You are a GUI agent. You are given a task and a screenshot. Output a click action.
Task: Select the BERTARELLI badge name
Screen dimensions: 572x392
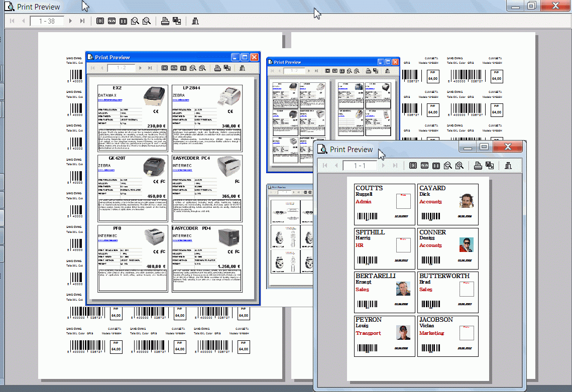click(375, 276)
